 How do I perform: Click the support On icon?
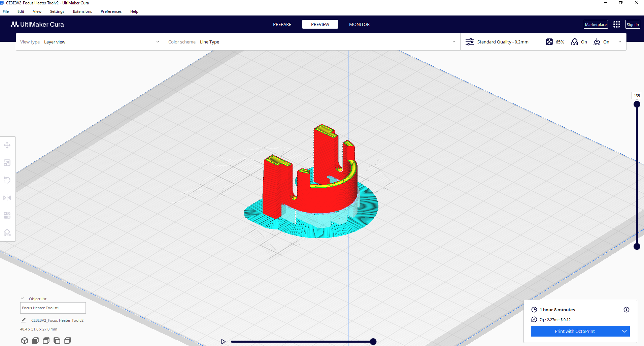pyautogui.click(x=575, y=42)
